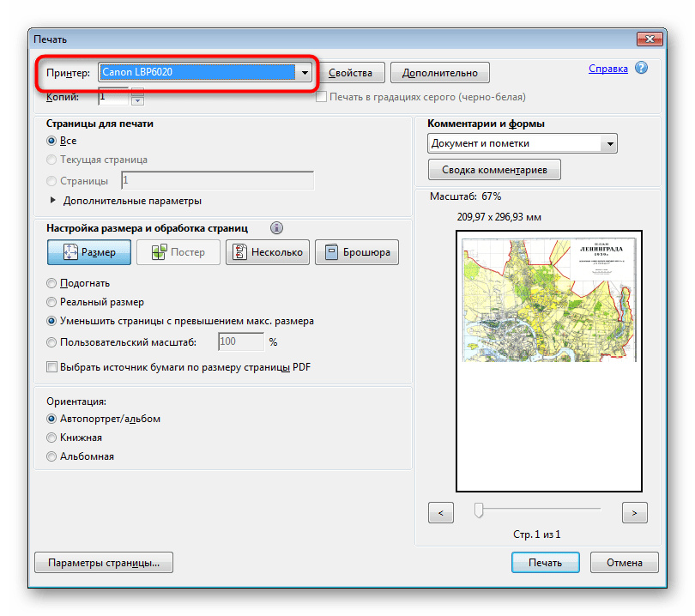The height and width of the screenshot is (616, 695).
Task: Open the Справка help link
Action: click(607, 69)
